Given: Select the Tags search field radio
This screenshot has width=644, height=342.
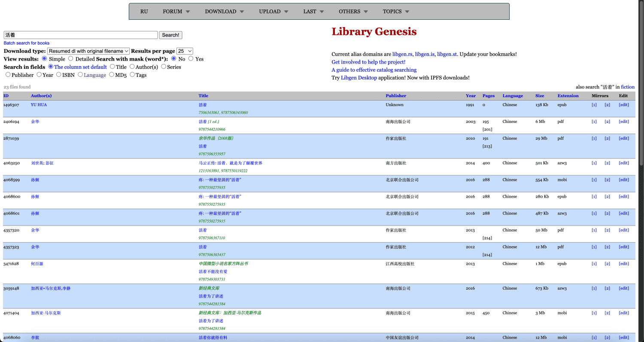Looking at the screenshot, I should tap(132, 74).
